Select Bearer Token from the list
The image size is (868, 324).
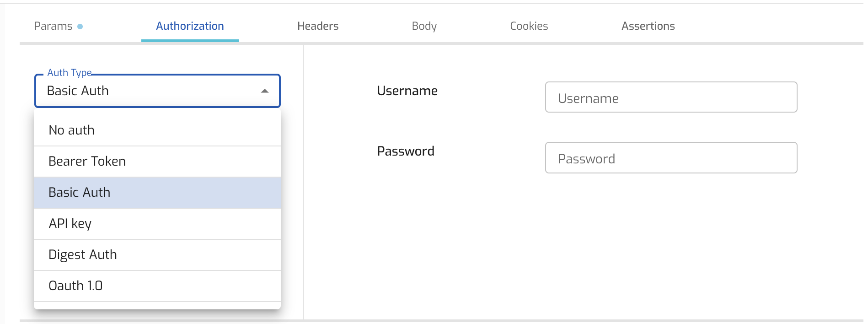point(157,162)
